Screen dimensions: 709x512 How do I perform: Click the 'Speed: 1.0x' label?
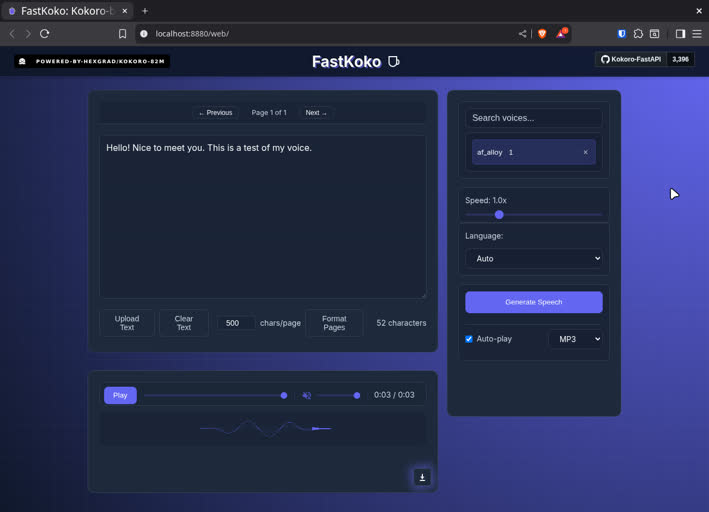[x=486, y=200]
